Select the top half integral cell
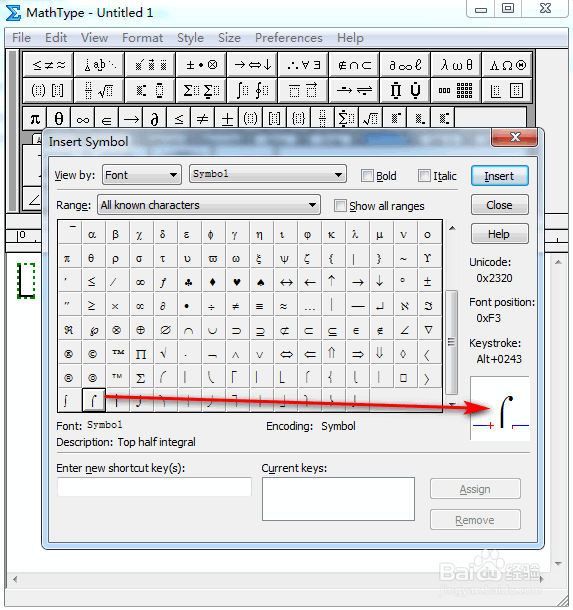This screenshot has height=610, width=573. 94,400
